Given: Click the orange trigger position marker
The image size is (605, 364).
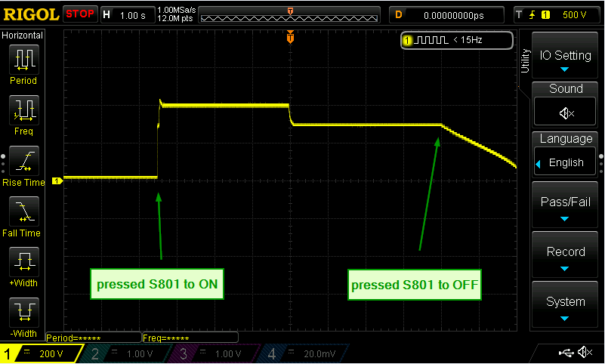Looking at the screenshot, I should point(290,37).
